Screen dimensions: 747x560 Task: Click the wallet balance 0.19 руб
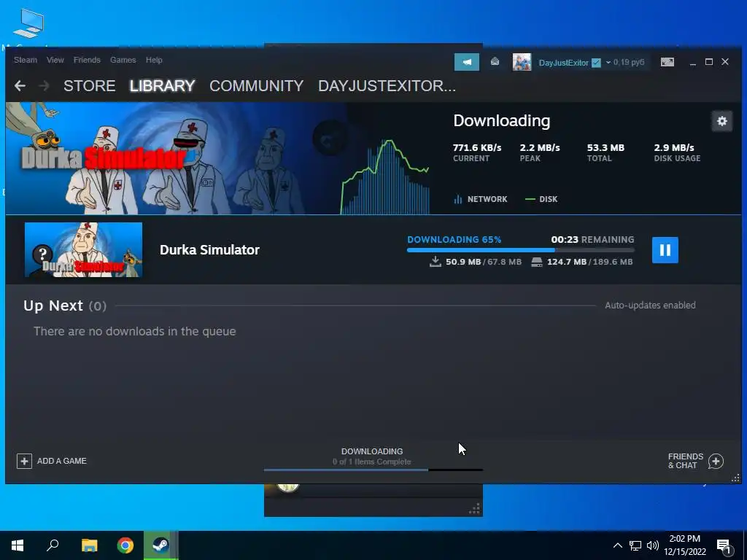tap(629, 63)
